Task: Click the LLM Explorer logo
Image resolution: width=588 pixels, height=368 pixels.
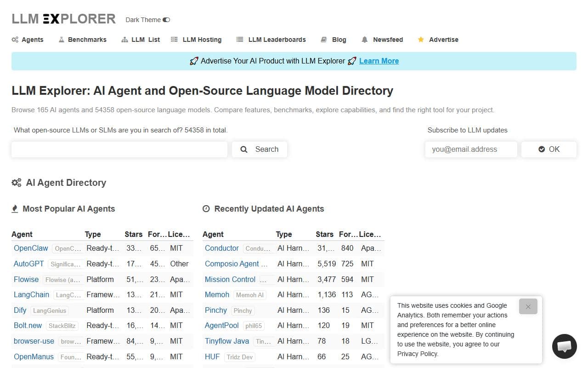Action: (x=63, y=19)
